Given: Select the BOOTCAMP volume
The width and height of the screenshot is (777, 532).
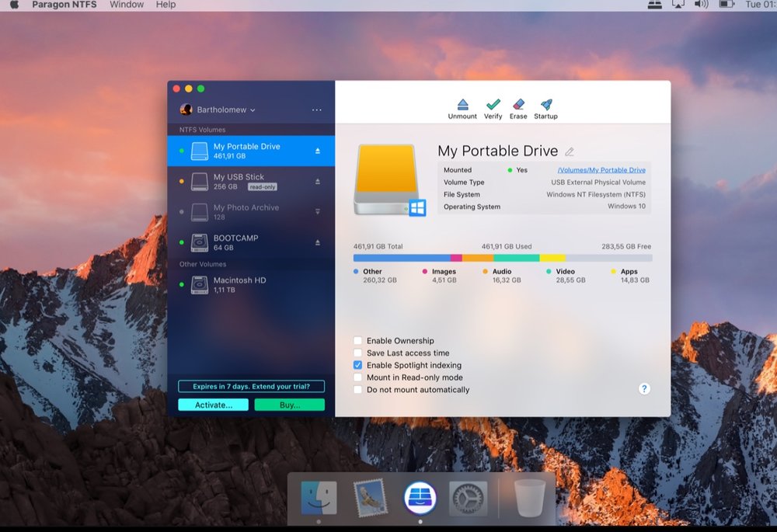Looking at the screenshot, I should tap(251, 243).
